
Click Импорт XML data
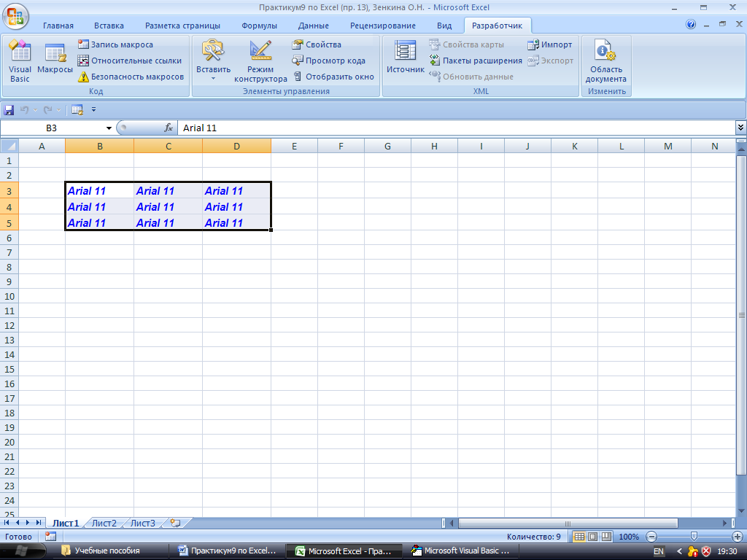click(x=550, y=44)
